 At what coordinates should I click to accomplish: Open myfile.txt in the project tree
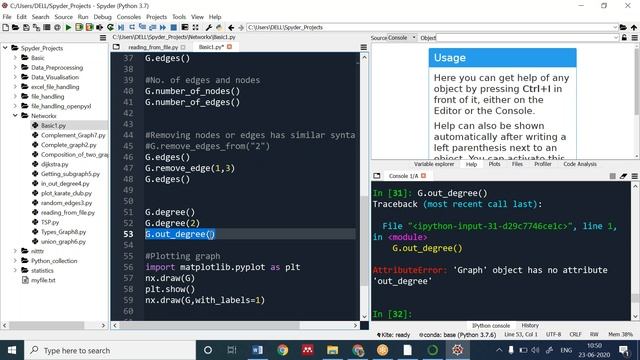[43, 280]
